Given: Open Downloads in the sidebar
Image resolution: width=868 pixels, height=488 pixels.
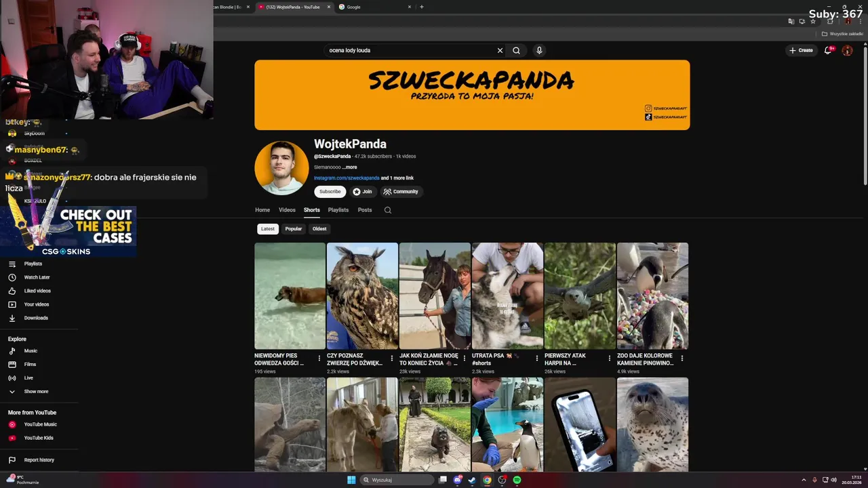Looking at the screenshot, I should [36, 318].
